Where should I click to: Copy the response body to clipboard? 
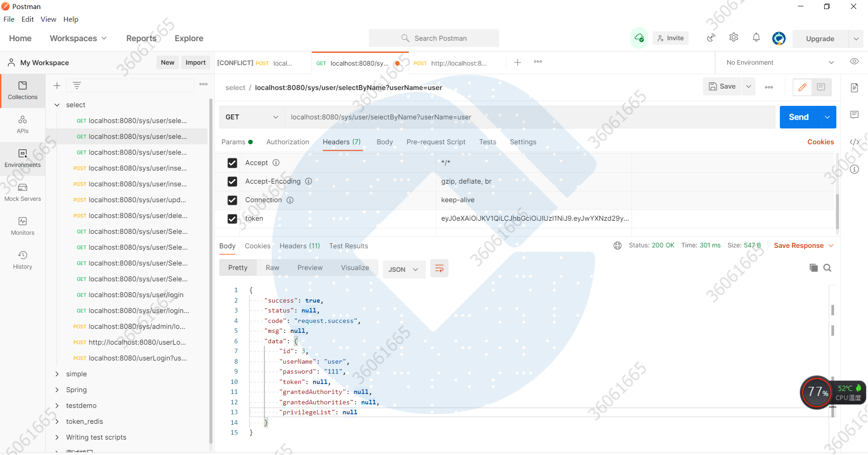(x=814, y=268)
